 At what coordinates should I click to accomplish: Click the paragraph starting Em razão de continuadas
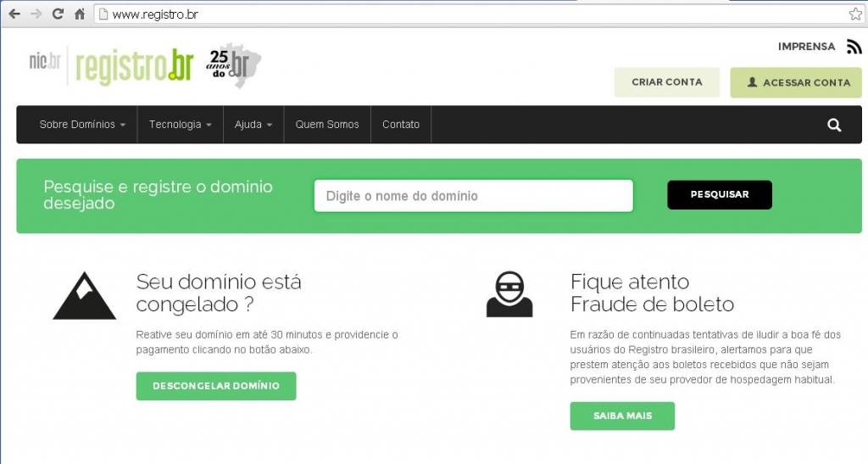[x=705, y=357]
